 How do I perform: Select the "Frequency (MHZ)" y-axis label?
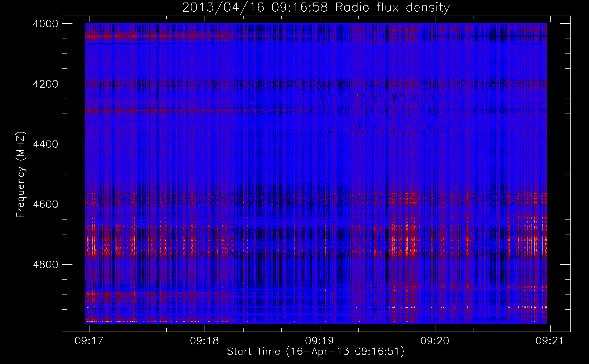[x=21, y=175]
